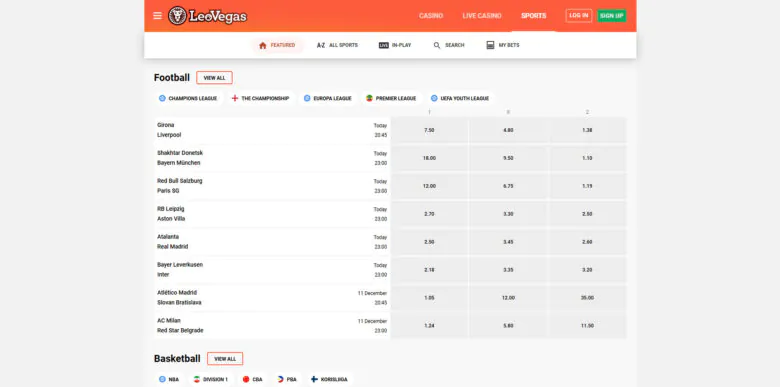Pick Salzburg-Paris SG draw at 6.75
The image size is (780, 387).
pos(508,186)
